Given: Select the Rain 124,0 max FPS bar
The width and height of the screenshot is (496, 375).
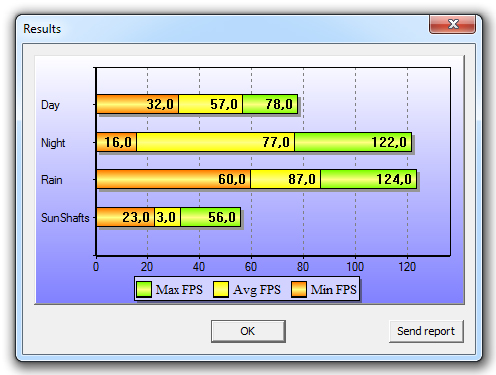Looking at the screenshot, I should pos(369,179).
